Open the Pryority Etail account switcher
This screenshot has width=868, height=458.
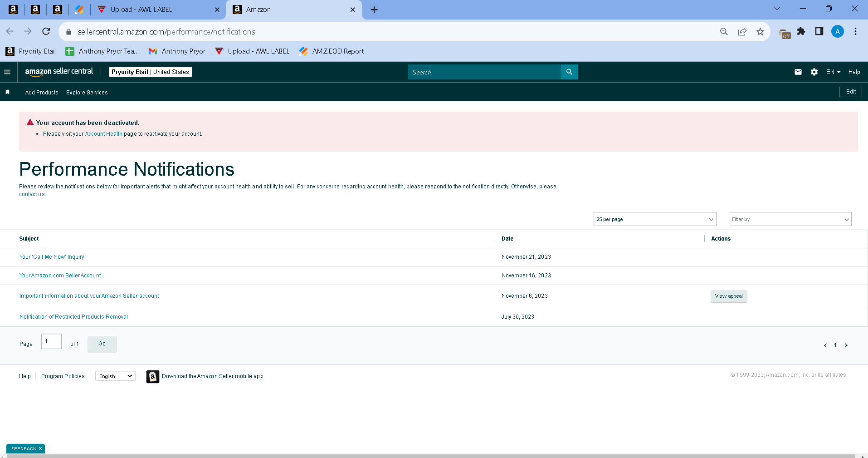point(151,72)
